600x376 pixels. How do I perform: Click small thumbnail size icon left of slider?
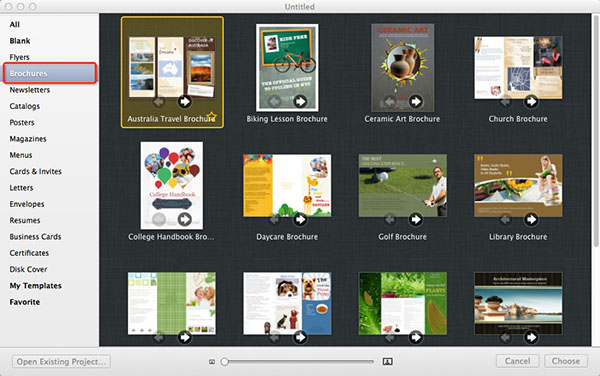click(x=212, y=361)
